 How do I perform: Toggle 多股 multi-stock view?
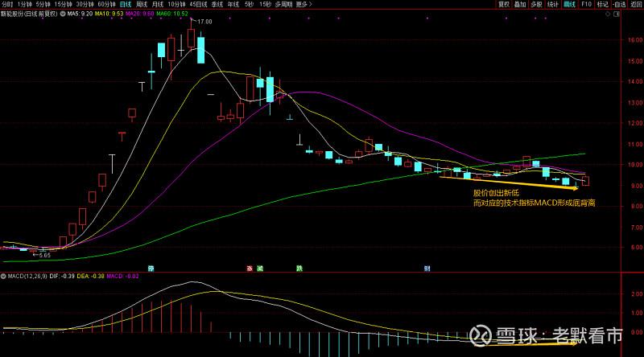point(536,4)
